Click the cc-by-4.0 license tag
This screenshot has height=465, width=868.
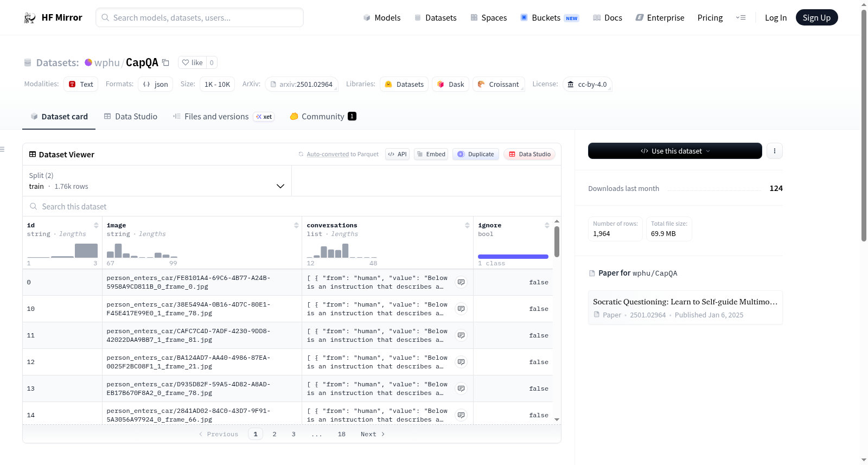pos(587,85)
